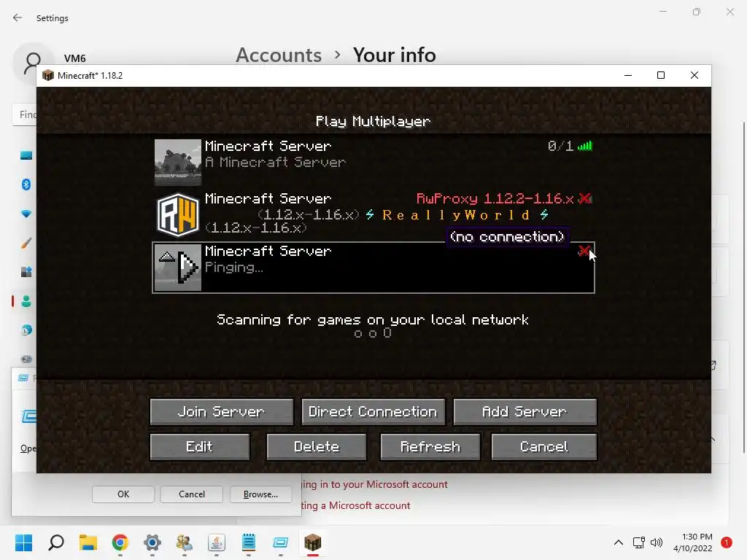Viewport: 747px width, 560px height.
Task: Open clock and date 1:30 PM
Action: click(693, 542)
